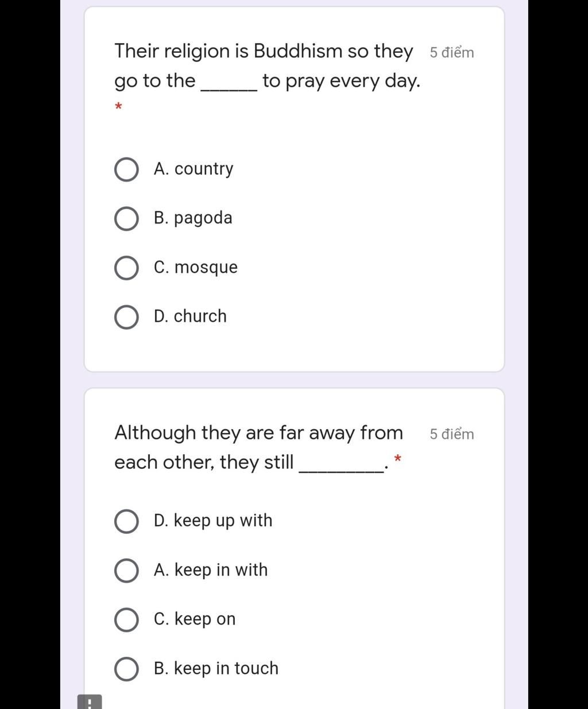Click the 'D. keep up with' label
Viewport: 588px width, 709px height.
point(213,521)
